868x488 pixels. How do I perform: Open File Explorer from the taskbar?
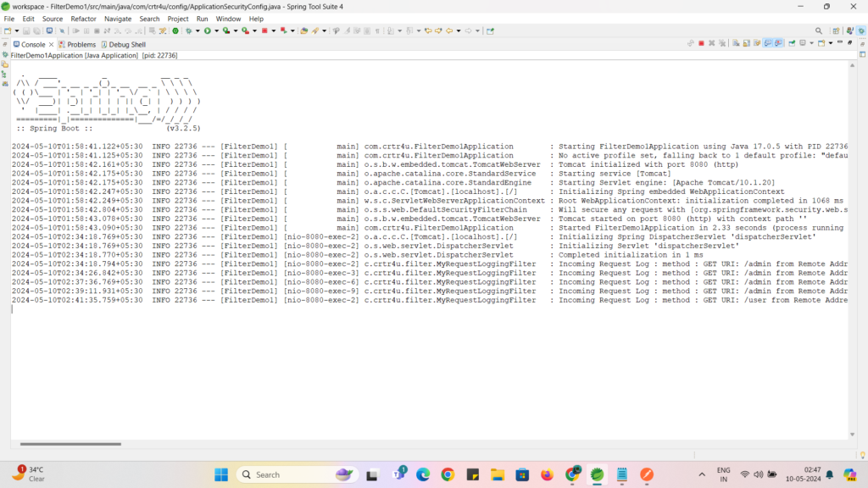coord(497,474)
